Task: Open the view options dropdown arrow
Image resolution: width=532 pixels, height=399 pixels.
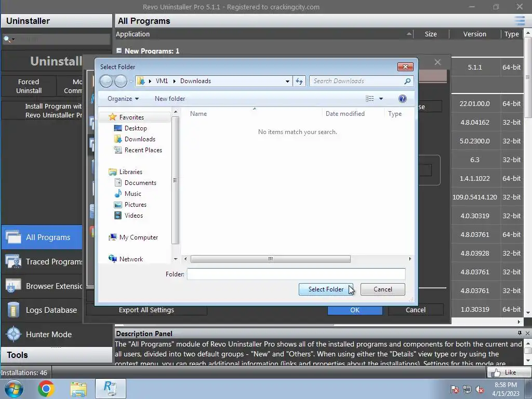Action: 381,99
